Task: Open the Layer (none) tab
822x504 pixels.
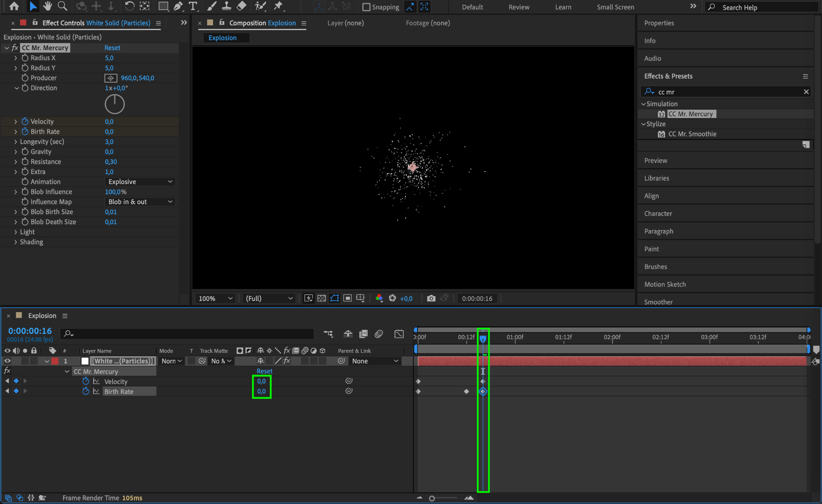Action: [x=345, y=23]
